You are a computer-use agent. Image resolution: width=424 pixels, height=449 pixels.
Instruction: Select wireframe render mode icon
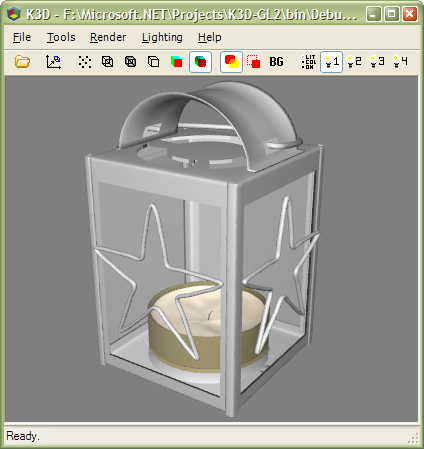107,62
